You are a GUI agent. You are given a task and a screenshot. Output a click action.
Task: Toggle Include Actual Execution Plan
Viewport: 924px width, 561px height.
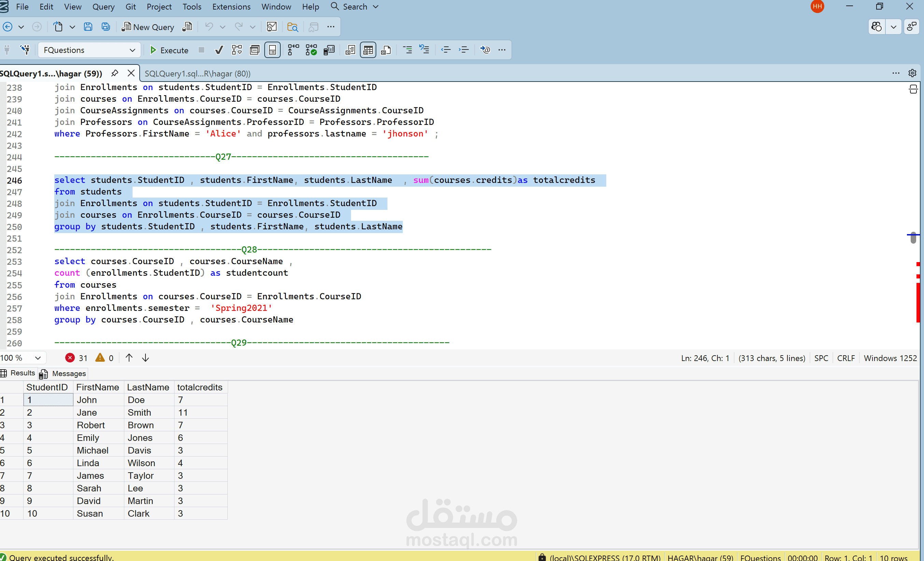click(293, 50)
